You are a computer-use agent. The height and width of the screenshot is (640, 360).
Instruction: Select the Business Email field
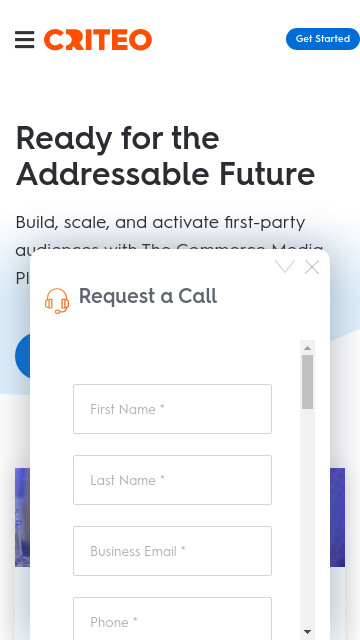point(172,551)
